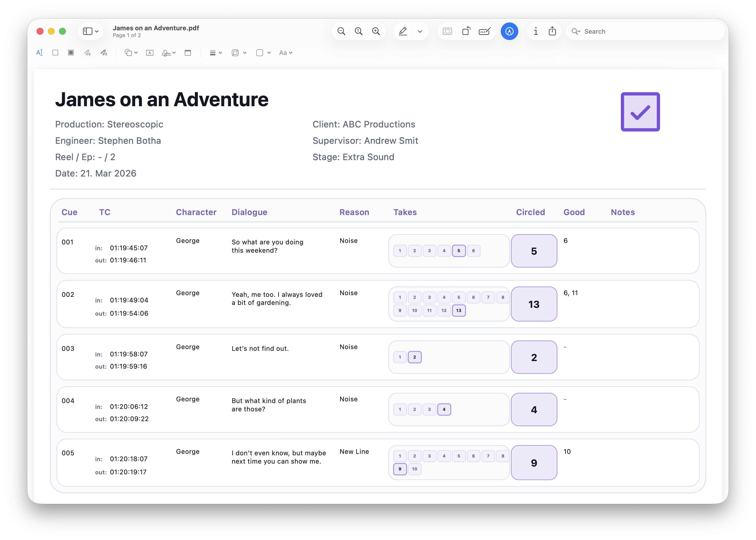
Task: Zoom in on the document
Action: coord(376,31)
